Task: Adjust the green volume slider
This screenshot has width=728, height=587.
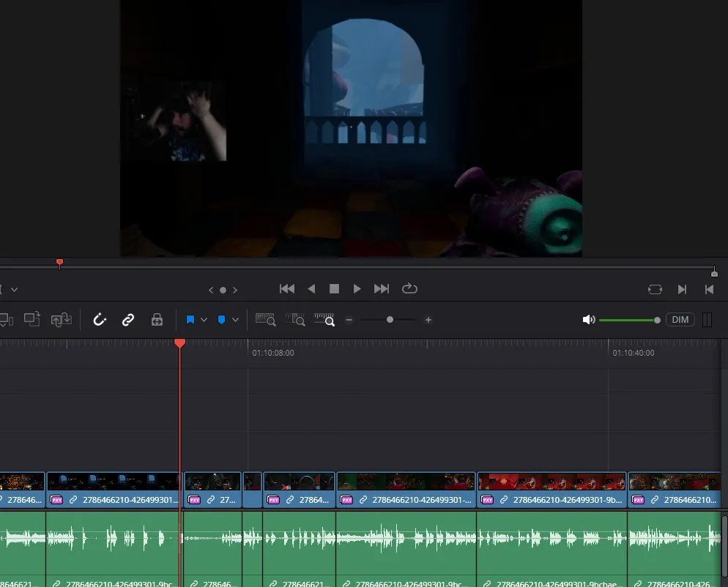Action: (x=630, y=320)
